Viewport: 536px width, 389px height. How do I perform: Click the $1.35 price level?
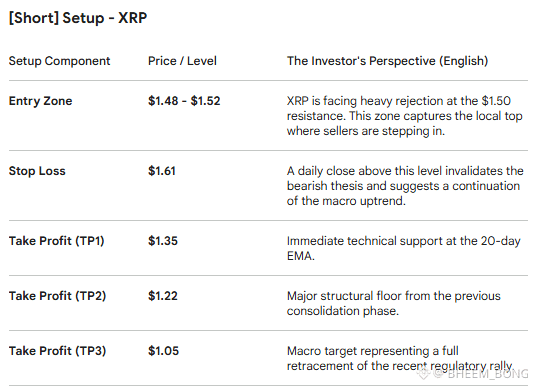[x=163, y=241]
